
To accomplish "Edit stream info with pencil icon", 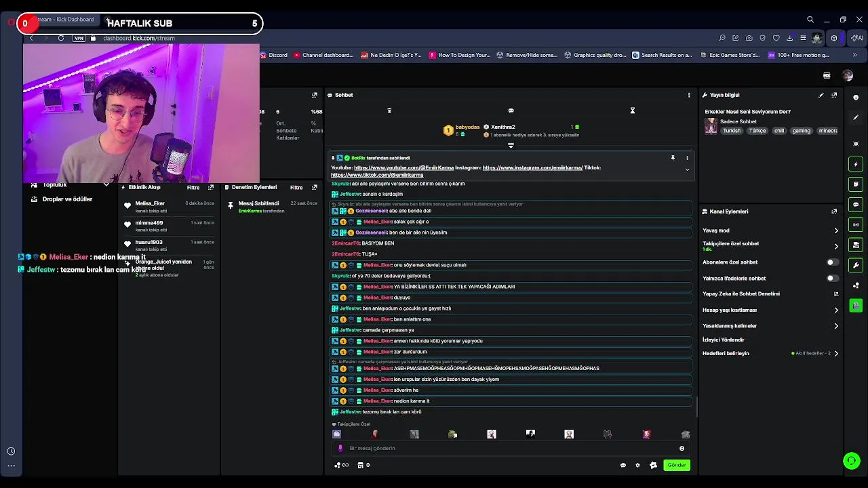I will click(x=821, y=95).
